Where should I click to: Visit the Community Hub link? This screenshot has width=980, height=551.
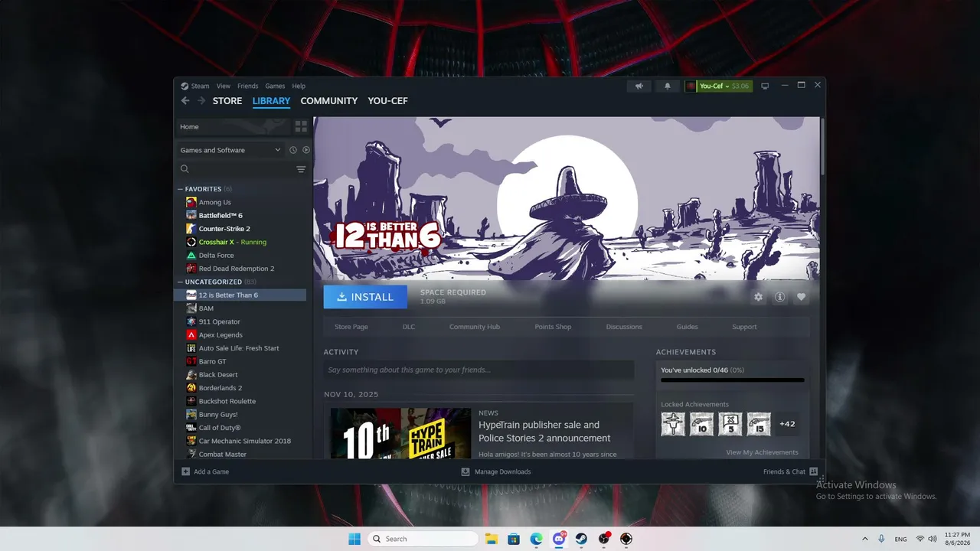coord(475,327)
